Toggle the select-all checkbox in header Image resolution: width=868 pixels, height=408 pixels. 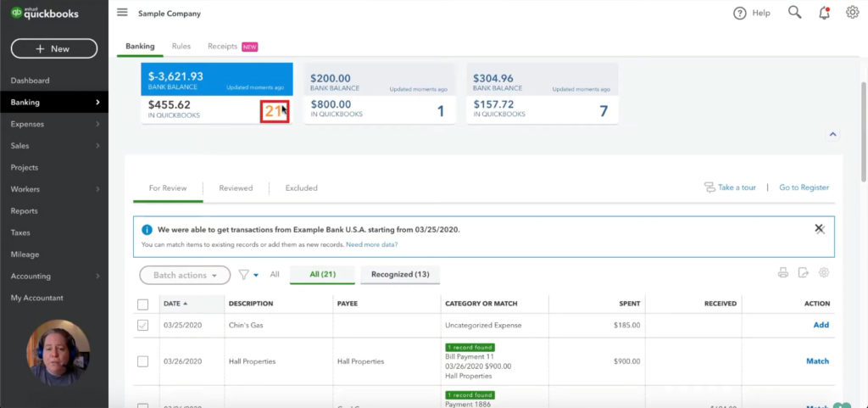[142, 305]
